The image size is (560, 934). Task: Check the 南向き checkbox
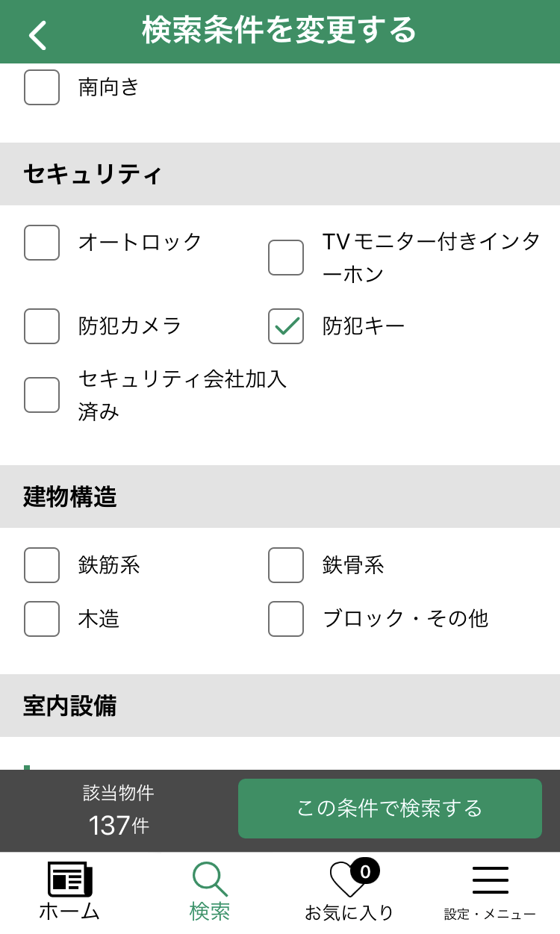pos(42,87)
